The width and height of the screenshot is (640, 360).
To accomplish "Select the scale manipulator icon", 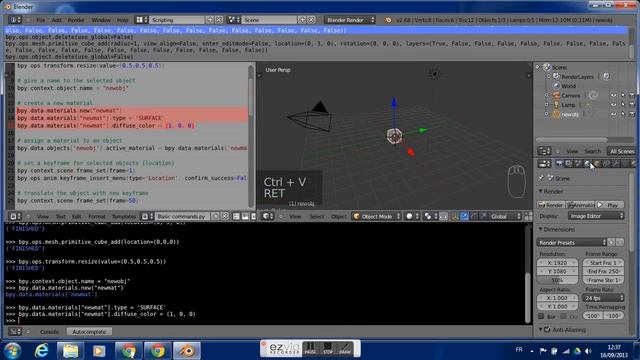I will 483,216.
